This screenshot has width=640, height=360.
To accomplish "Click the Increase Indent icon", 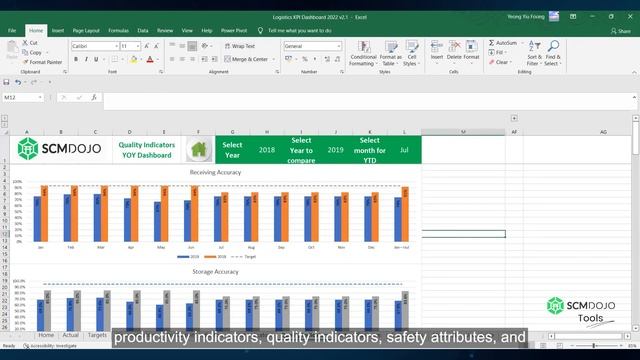I will [x=214, y=59].
